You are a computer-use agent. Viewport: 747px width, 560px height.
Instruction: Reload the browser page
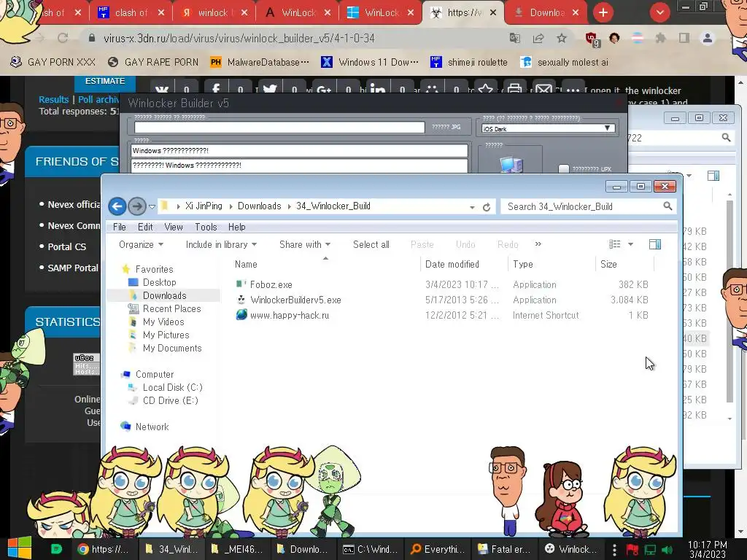63,38
